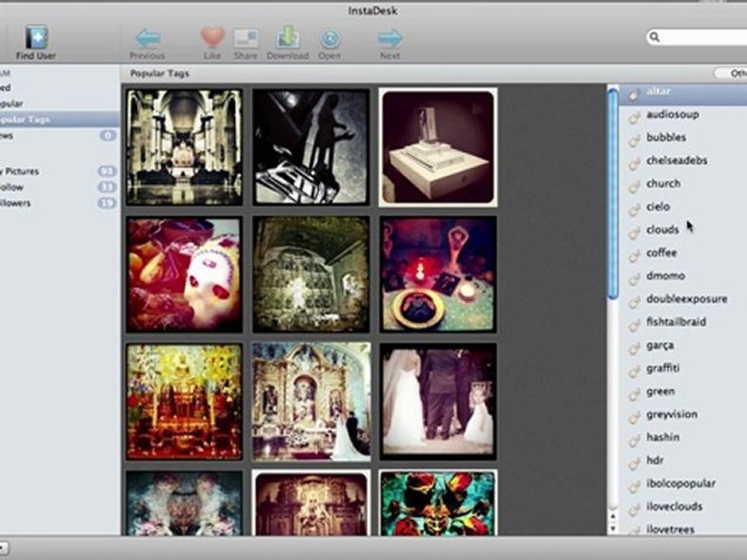The image size is (747, 560).
Task: Click the scrollbar down arrow
Action: [x=613, y=529]
